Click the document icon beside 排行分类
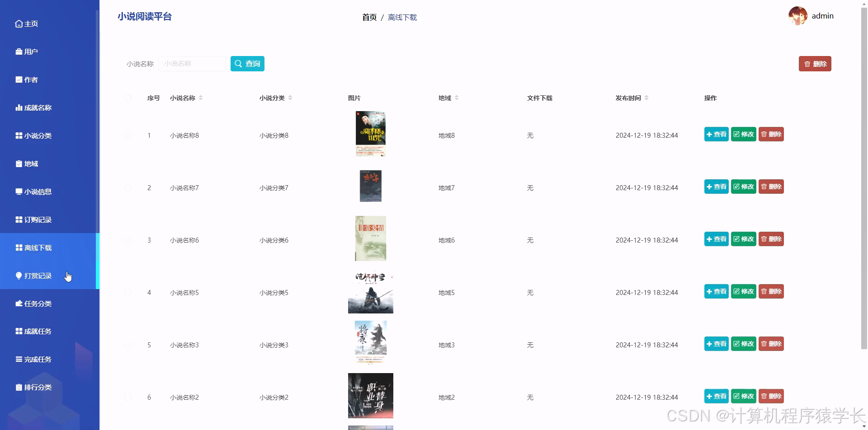 tap(19, 388)
